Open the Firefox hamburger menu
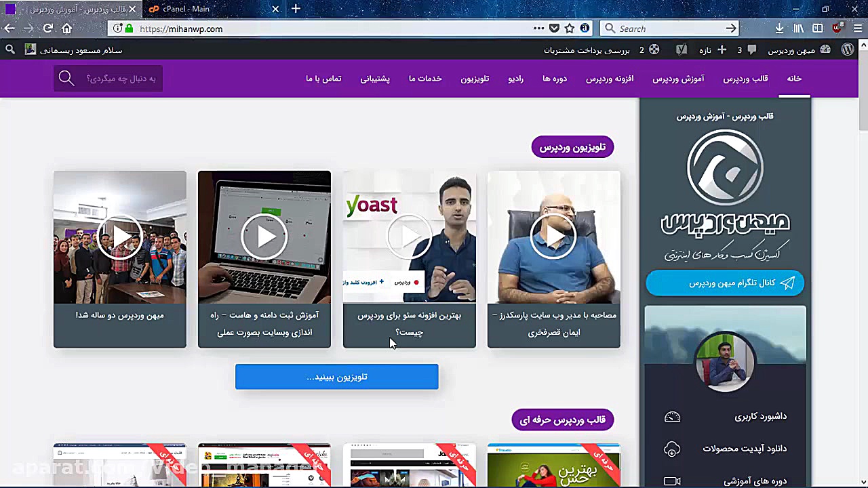The image size is (868, 488). [857, 28]
